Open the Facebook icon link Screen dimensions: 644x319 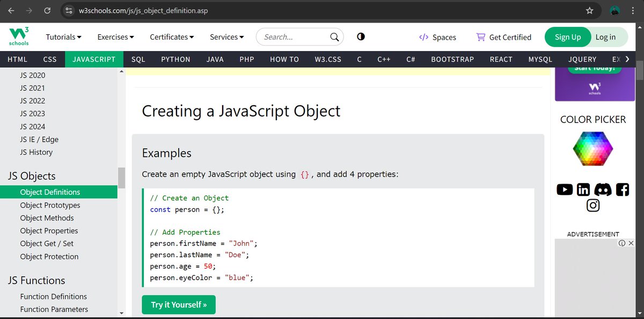[623, 189]
